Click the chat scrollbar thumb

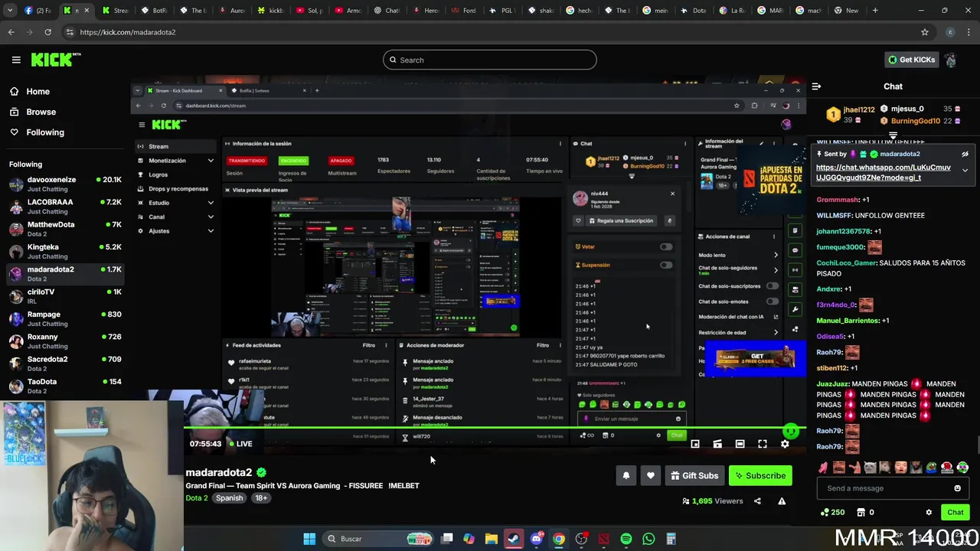point(977,445)
